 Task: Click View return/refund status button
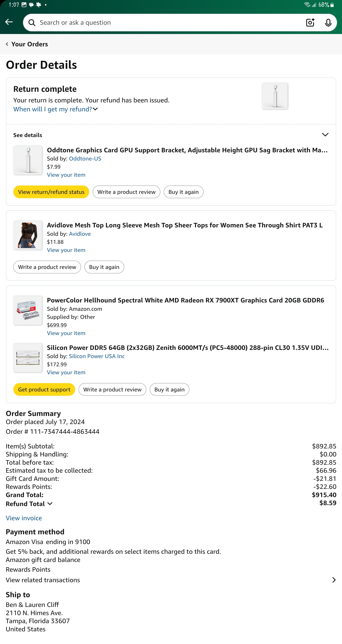[x=51, y=192]
